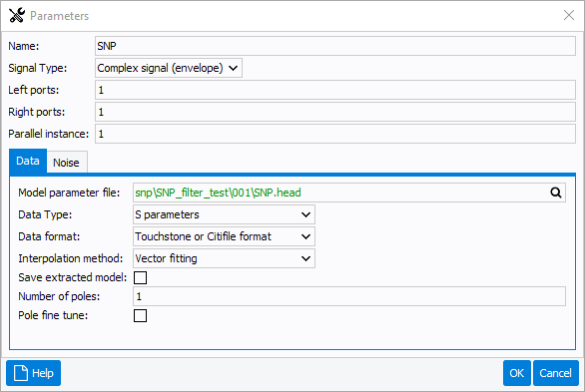Open the Data format dropdown
The image size is (585, 392).
(224, 236)
